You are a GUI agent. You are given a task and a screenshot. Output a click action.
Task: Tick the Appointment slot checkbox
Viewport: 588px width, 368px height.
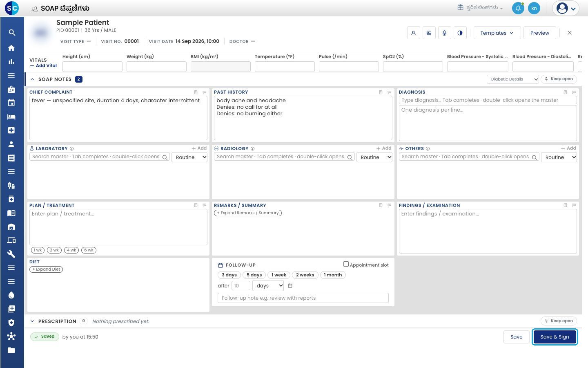(346, 264)
